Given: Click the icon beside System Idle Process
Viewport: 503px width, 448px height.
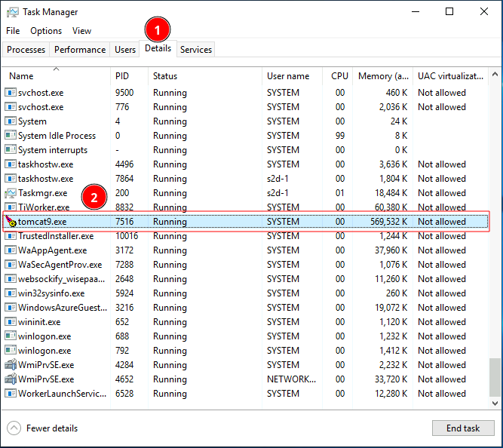Looking at the screenshot, I should (x=11, y=136).
